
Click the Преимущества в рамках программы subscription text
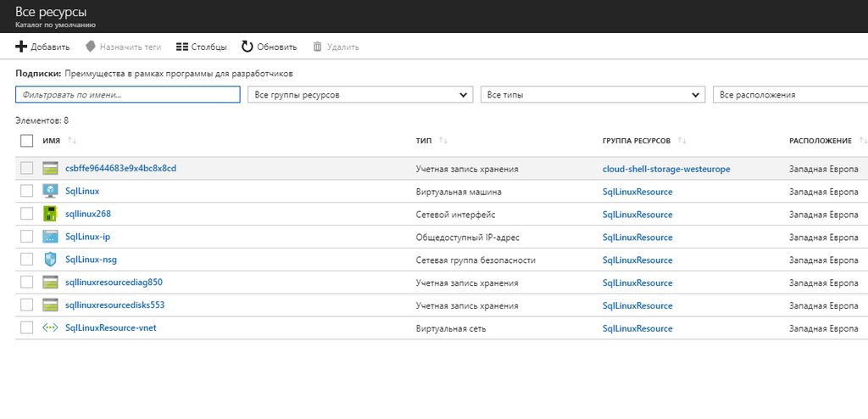click(179, 73)
